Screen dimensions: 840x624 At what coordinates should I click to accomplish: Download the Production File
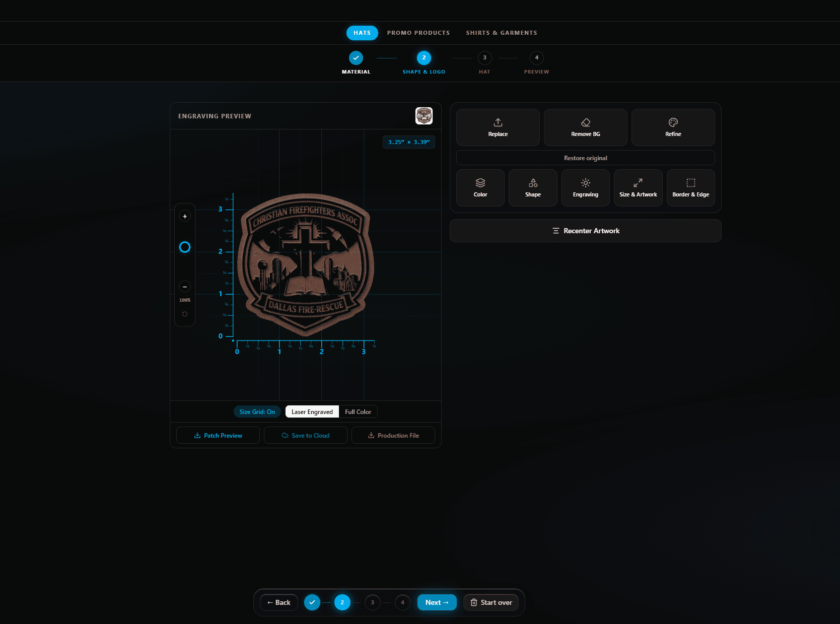point(393,435)
